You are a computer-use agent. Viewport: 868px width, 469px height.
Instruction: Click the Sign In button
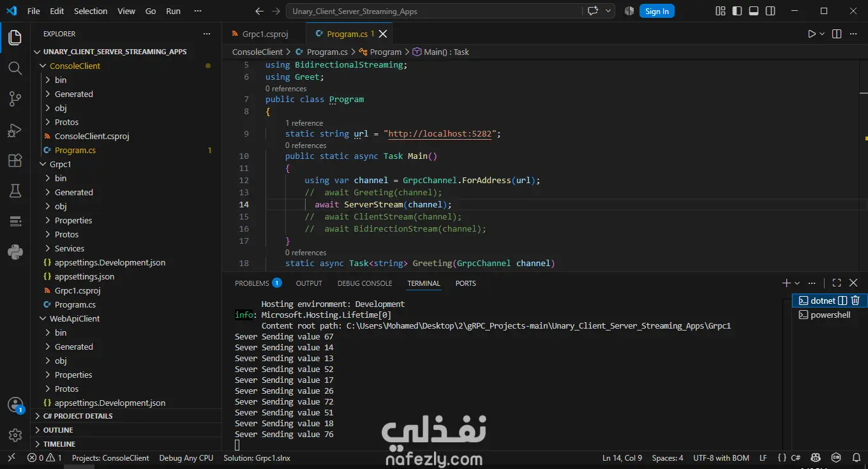tap(657, 11)
